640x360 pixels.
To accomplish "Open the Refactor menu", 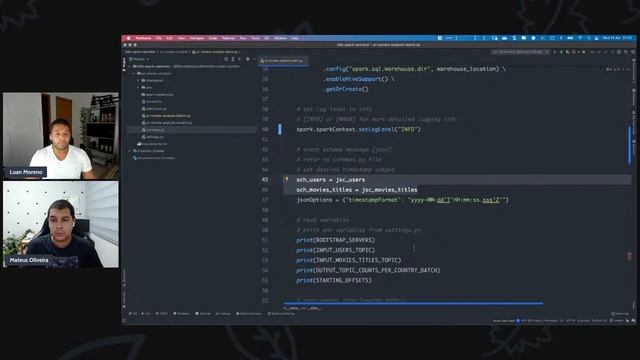I will click(228, 38).
